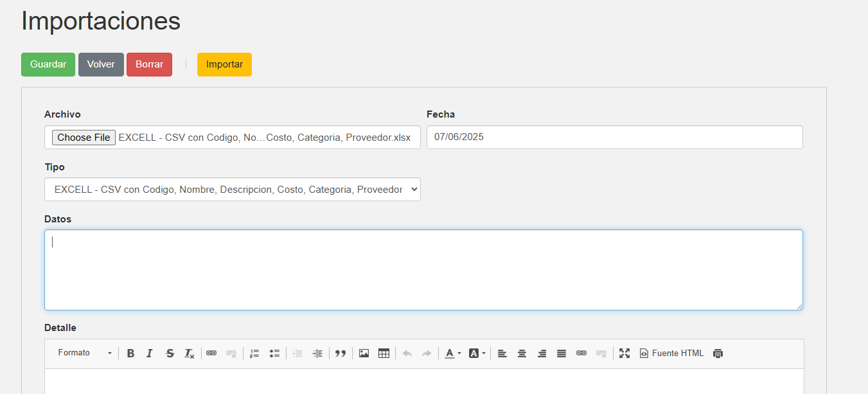Click the yellow Importar button
This screenshot has height=394, width=868.
tap(224, 64)
